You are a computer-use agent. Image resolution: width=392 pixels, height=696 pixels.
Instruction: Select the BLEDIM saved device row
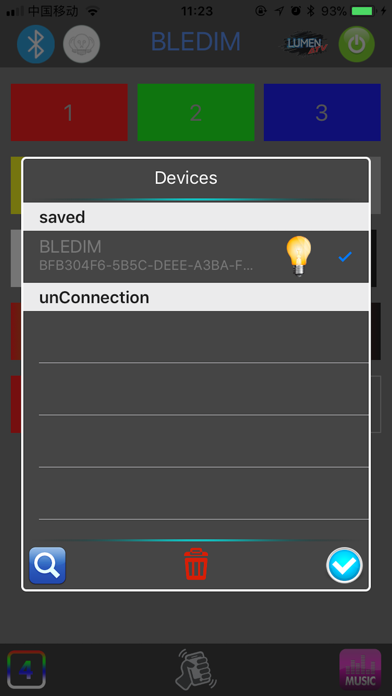[196, 257]
